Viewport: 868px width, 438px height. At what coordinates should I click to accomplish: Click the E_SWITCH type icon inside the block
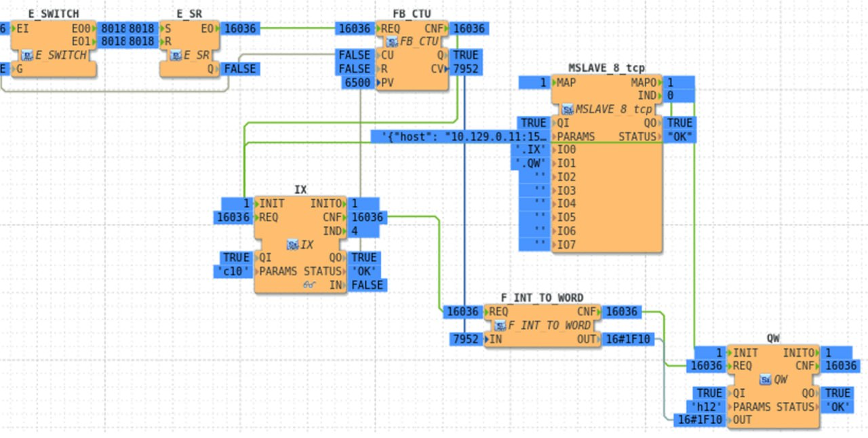point(27,55)
